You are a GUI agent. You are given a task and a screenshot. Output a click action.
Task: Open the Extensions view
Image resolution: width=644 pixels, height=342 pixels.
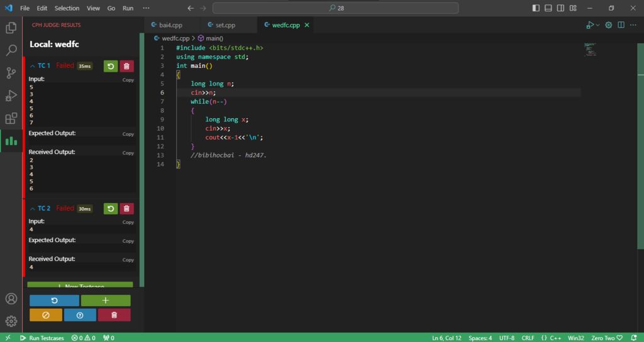(x=11, y=118)
